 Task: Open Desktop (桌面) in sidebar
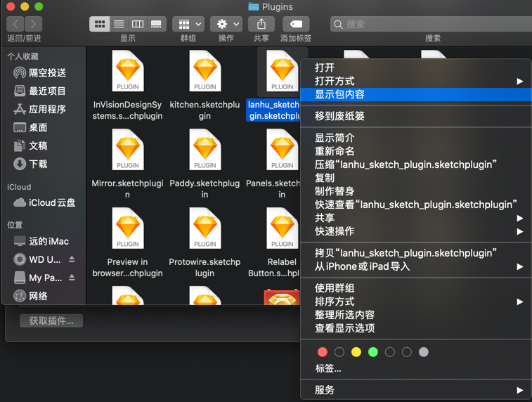[30, 127]
